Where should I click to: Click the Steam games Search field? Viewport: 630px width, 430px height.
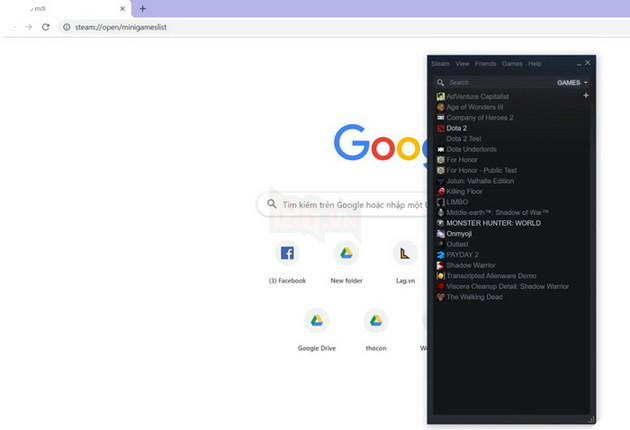click(x=490, y=83)
